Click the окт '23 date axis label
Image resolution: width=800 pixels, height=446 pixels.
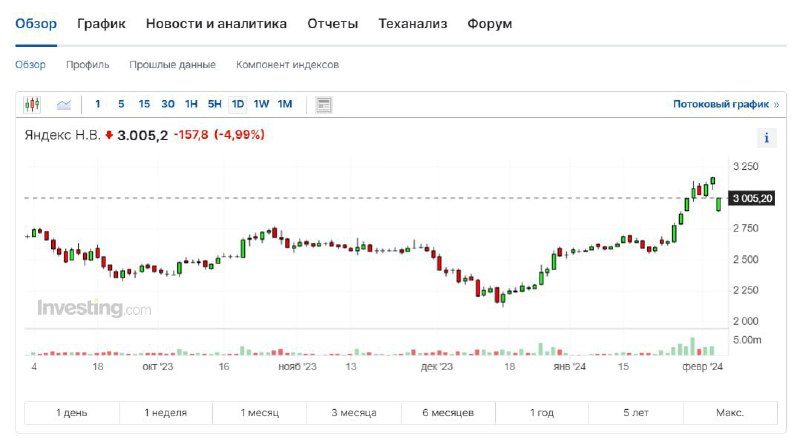pyautogui.click(x=158, y=367)
